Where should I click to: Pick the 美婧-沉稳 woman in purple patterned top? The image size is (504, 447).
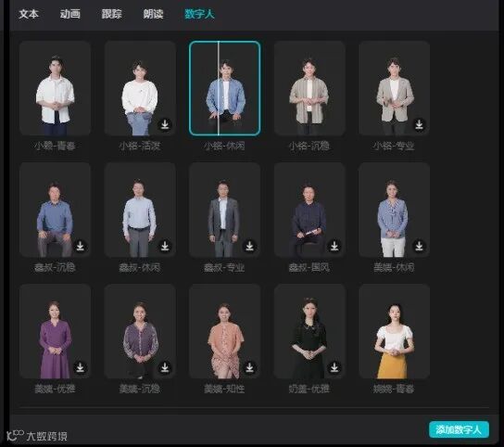point(140,331)
